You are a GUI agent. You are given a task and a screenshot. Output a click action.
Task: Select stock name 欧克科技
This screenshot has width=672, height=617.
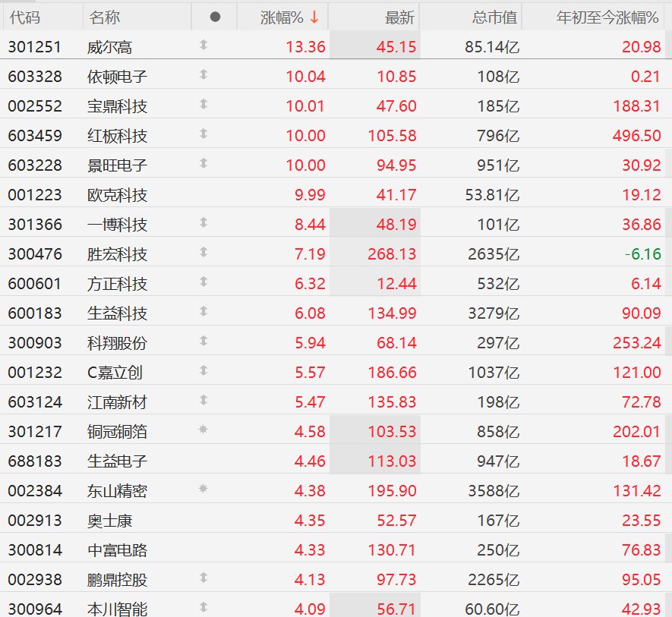[117, 194]
